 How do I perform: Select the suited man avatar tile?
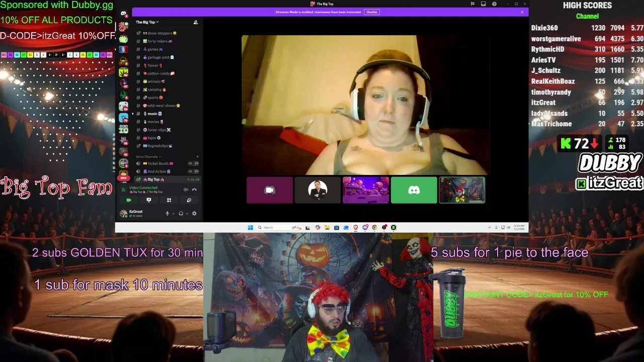(x=317, y=190)
